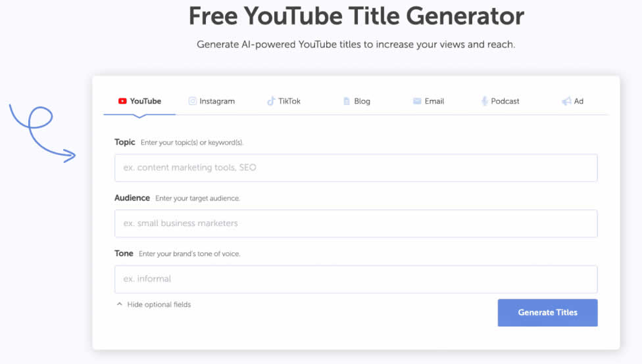Focus the Tone input field
The height and width of the screenshot is (364, 642).
click(356, 279)
